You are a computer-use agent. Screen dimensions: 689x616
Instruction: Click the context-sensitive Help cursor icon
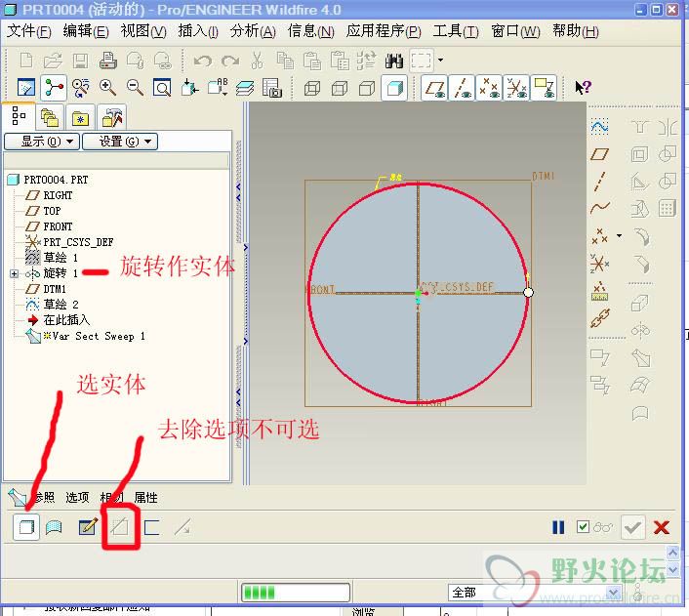583,88
